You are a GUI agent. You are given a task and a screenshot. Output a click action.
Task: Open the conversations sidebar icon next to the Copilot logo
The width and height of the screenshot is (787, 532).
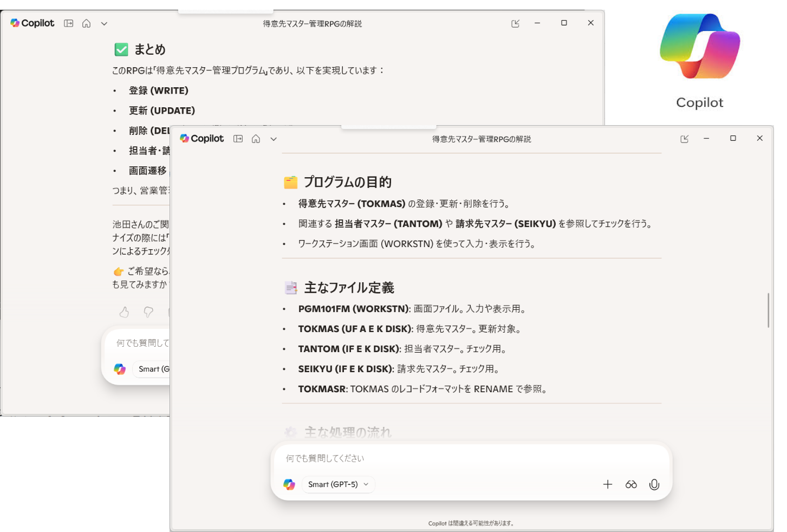click(238, 139)
